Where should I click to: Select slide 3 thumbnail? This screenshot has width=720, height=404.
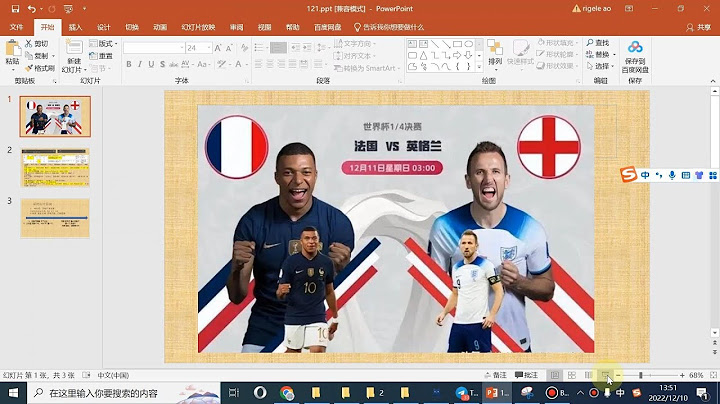(55, 218)
